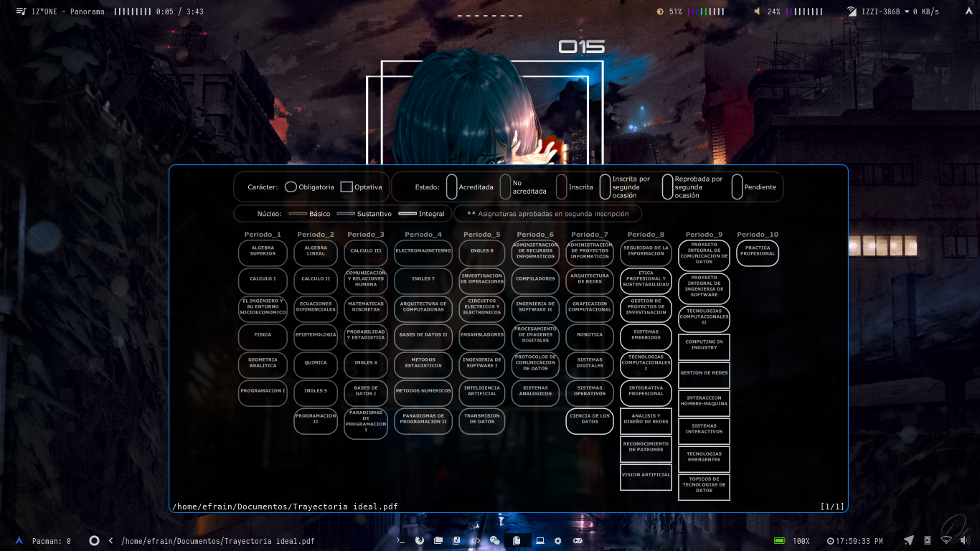
Task: Click the brightness level bar at 51%
Action: pos(706,11)
